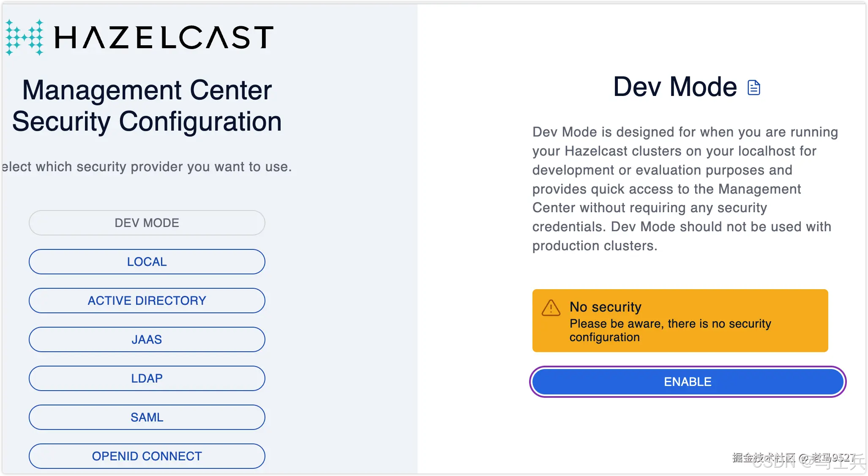Choose ACTIVE DIRECTORY as security provider

(x=147, y=300)
